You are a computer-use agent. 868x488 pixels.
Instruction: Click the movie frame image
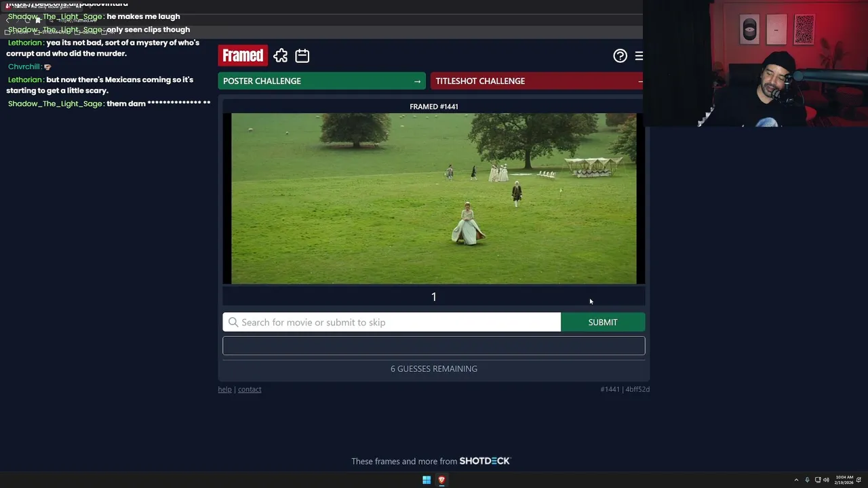pos(434,199)
